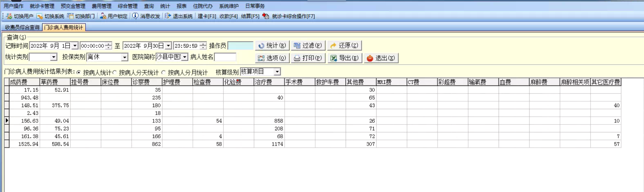Open the 日常事务 menu
The height and width of the screenshot is (192, 644).
point(255,6)
